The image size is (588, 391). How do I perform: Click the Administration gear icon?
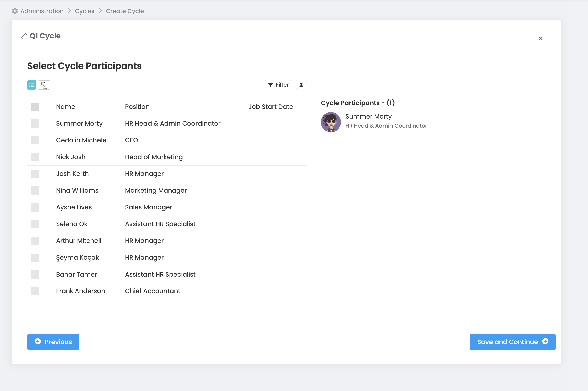pos(15,11)
